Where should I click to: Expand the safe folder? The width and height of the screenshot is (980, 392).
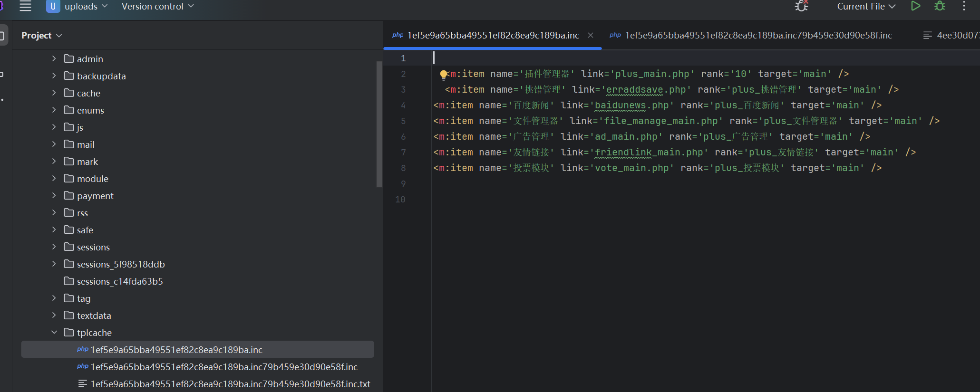(54, 229)
